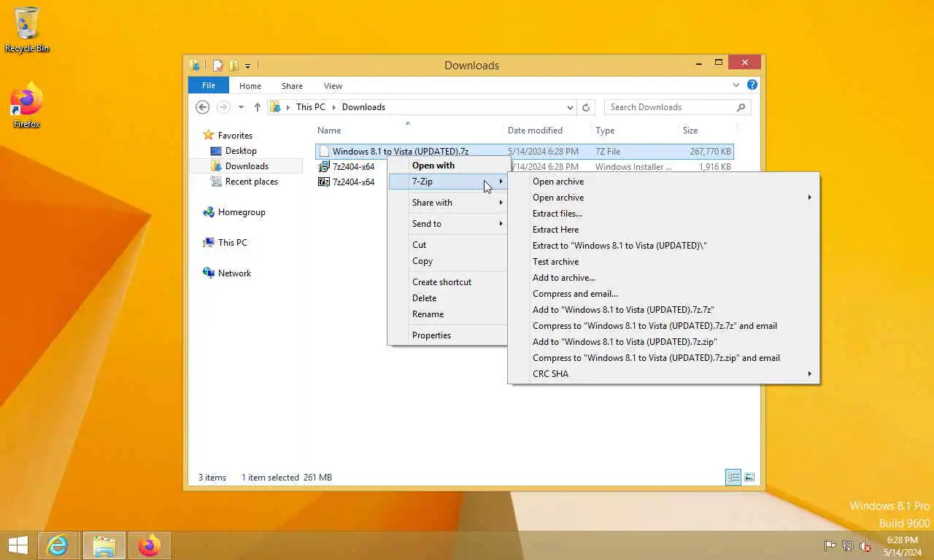
Task: Choose Test archive in 7-Zip submenu
Action: click(663, 262)
